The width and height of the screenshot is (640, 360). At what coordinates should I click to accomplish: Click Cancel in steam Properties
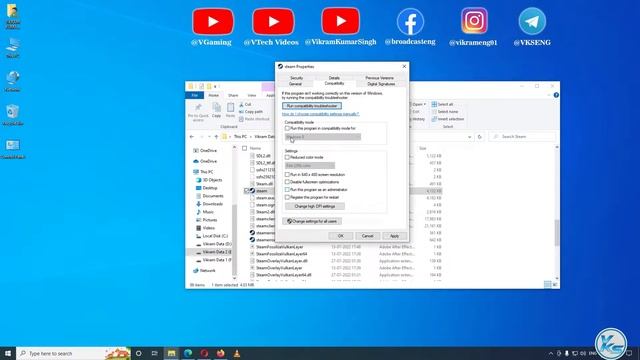tap(367, 236)
